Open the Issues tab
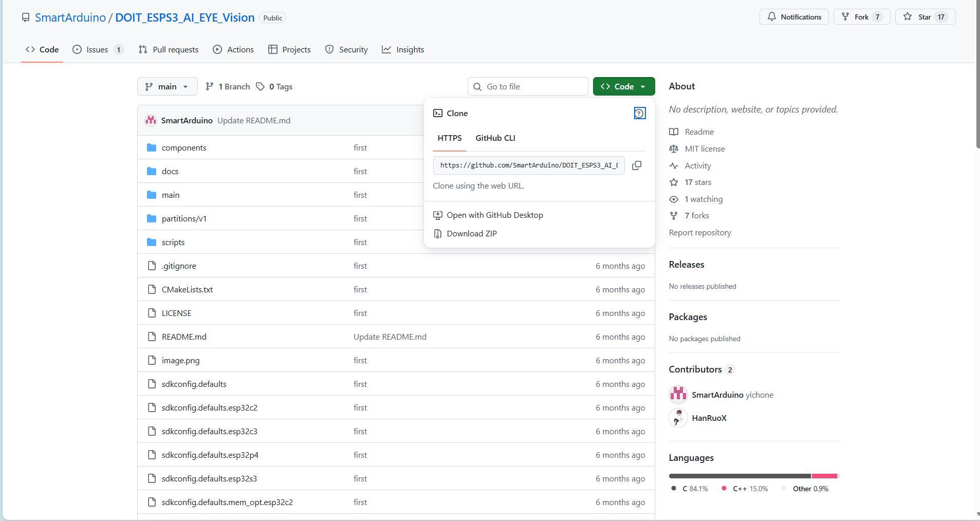Viewport: 980px width, 521px height. (x=98, y=49)
